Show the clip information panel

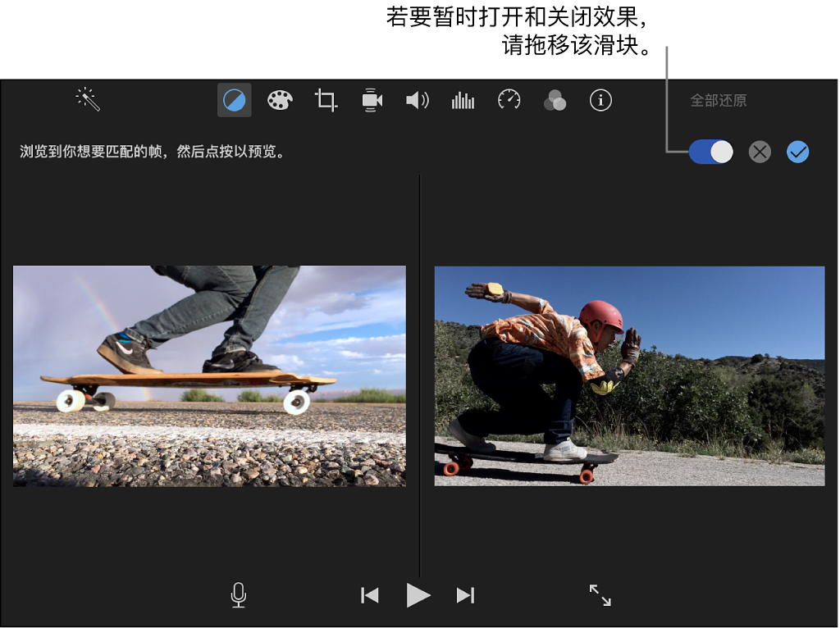[601, 101]
